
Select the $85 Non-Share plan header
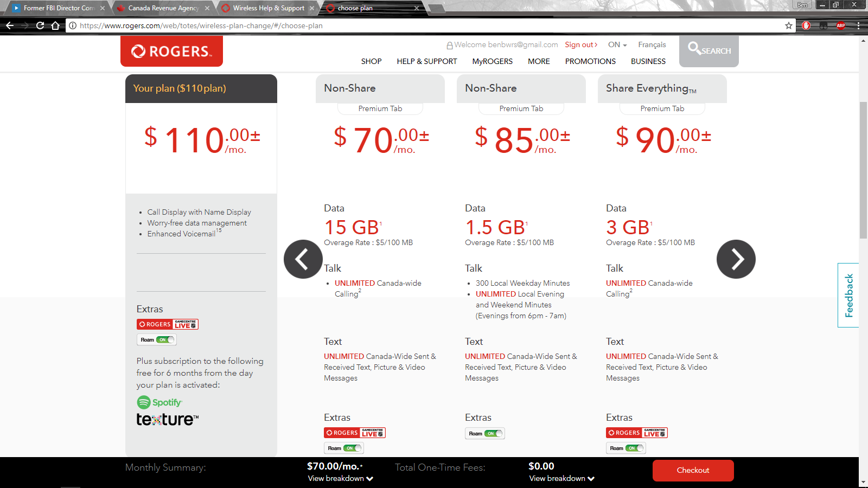pyautogui.click(x=521, y=88)
